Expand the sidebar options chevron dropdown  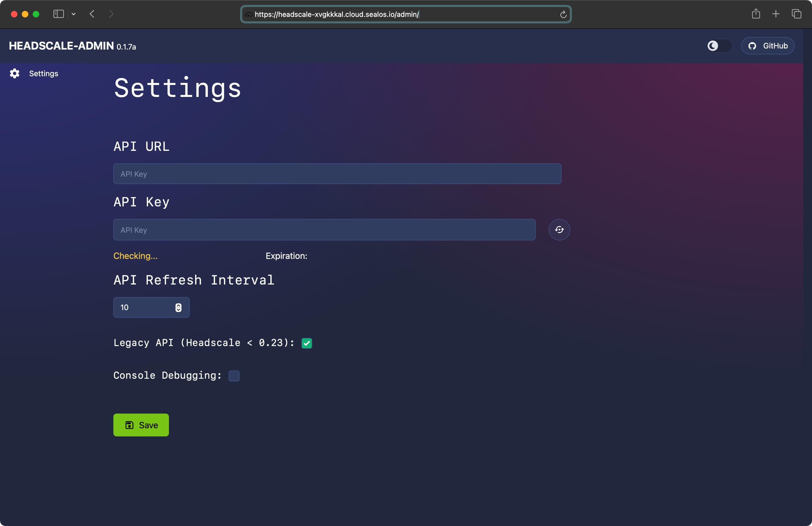(x=73, y=14)
